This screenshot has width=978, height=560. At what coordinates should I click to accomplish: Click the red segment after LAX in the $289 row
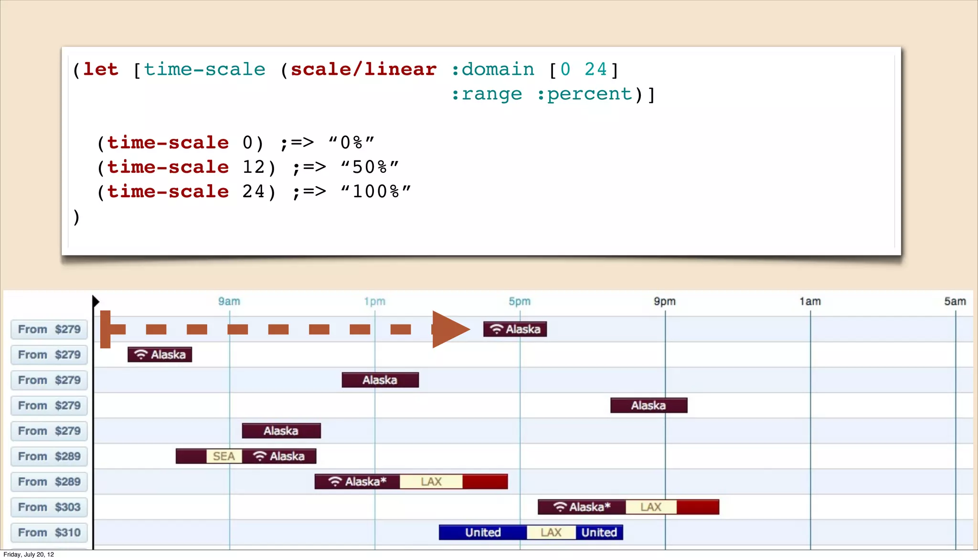[485, 482]
